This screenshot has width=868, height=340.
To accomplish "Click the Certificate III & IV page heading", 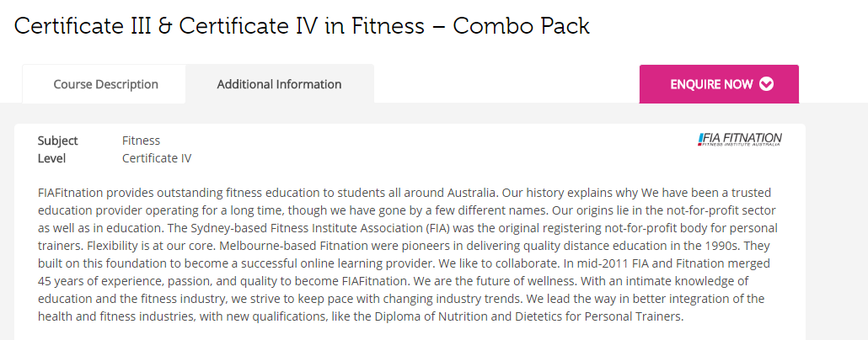I will click(x=302, y=25).
